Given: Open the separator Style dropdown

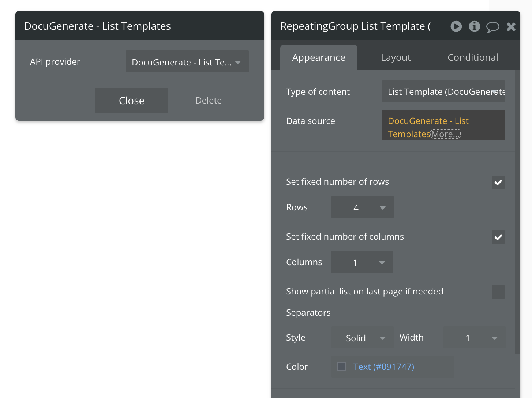Looking at the screenshot, I should 363,337.
